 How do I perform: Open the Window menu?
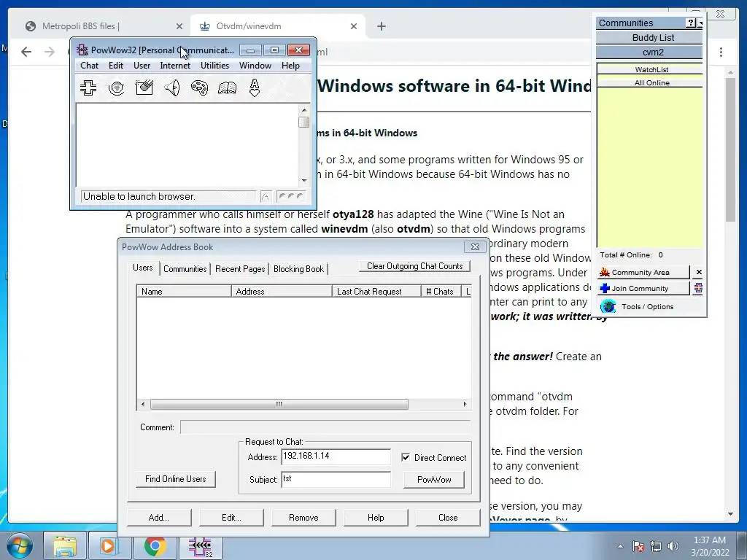(255, 66)
